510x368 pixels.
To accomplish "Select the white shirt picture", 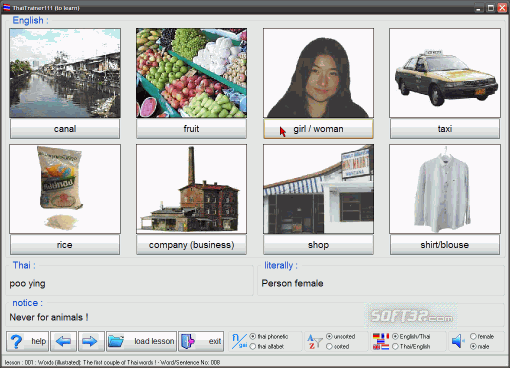I will pyautogui.click(x=445, y=189).
